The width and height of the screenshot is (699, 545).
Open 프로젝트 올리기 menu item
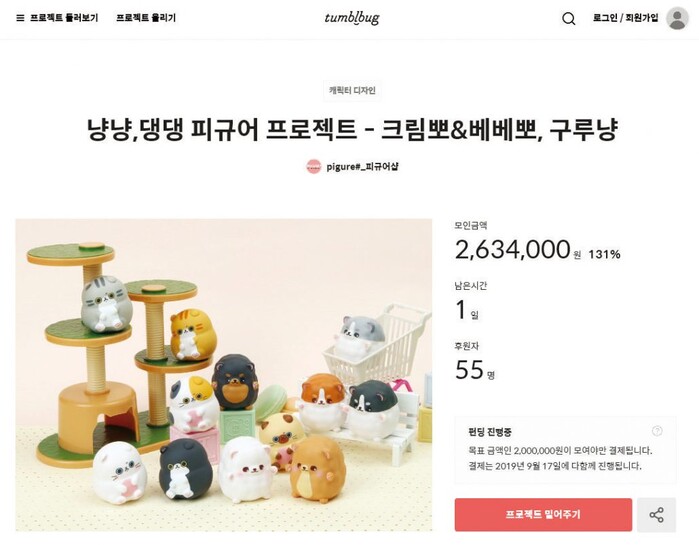tap(146, 18)
